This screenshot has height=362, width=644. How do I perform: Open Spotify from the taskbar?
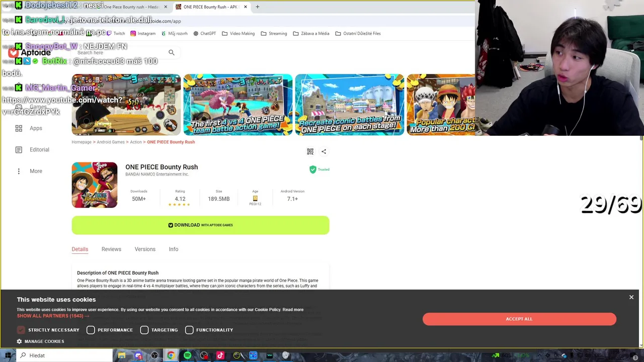coord(187,355)
